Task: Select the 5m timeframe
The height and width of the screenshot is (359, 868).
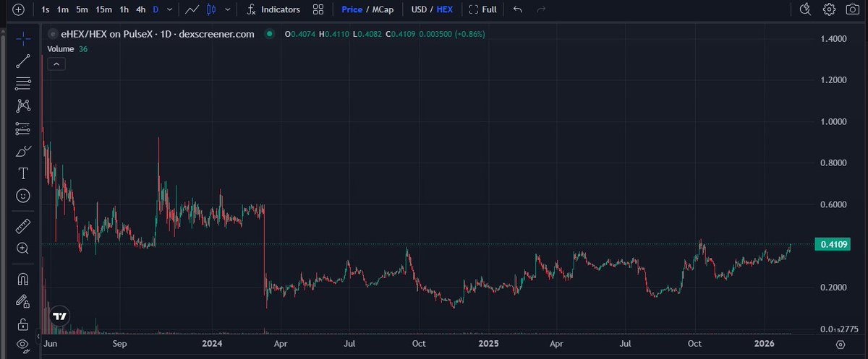Action: 82,10
